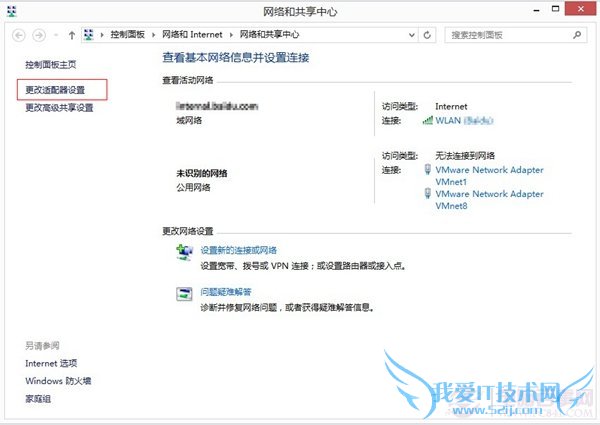The width and height of the screenshot is (600, 425).
Task: Open VMware Network Adapter VMnet1 link
Action: [489, 176]
